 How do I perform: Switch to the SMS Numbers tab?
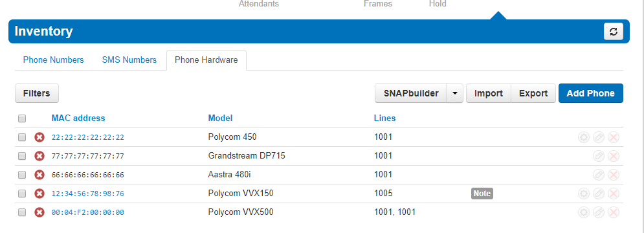(129, 60)
